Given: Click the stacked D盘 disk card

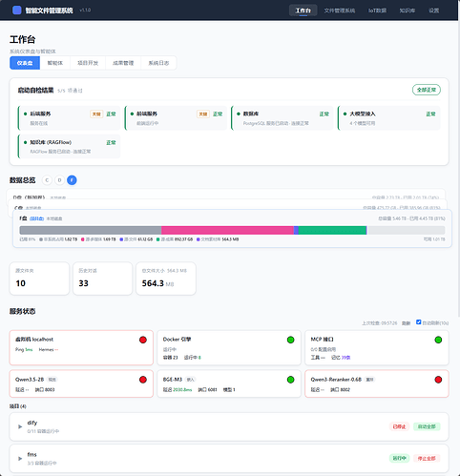Looking at the screenshot, I should coord(226,195).
